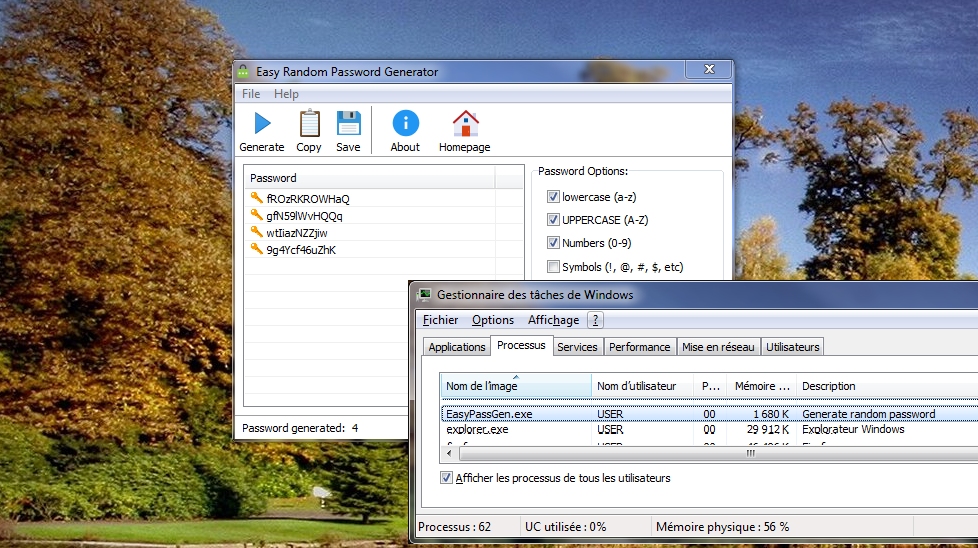Toggle the Numbers (0-9) checkbox

point(553,243)
